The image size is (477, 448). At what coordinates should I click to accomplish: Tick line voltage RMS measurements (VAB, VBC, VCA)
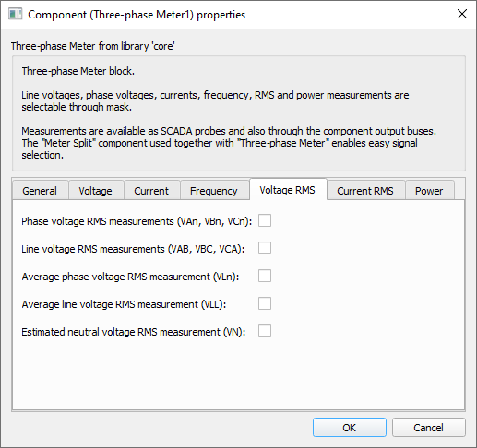265,248
